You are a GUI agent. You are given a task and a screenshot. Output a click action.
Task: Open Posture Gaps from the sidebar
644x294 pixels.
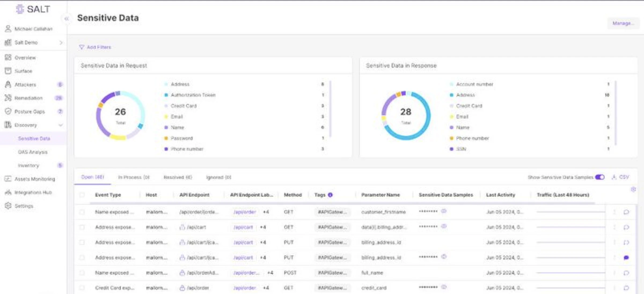click(x=8, y=111)
